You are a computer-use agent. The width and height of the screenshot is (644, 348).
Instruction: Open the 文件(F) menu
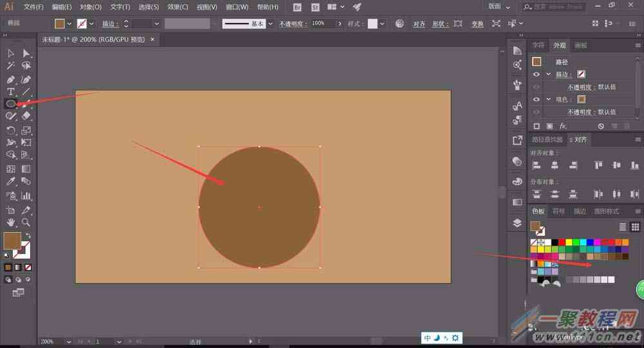(33, 7)
